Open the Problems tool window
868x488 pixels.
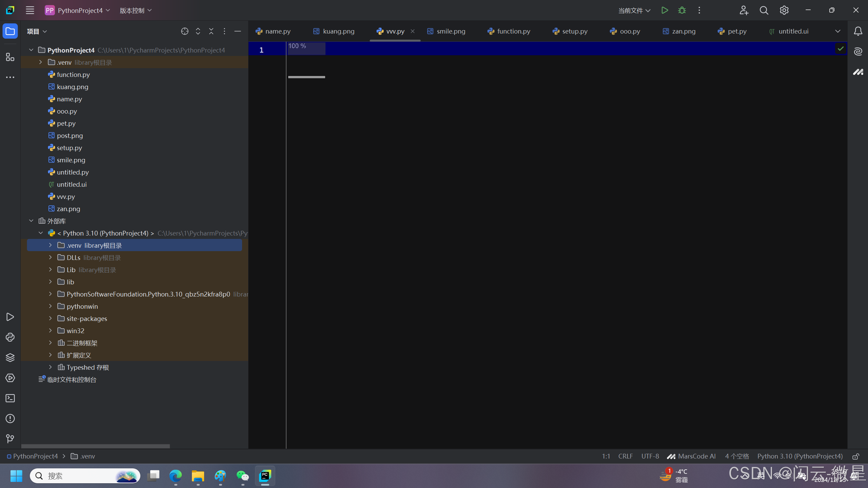[x=10, y=419]
